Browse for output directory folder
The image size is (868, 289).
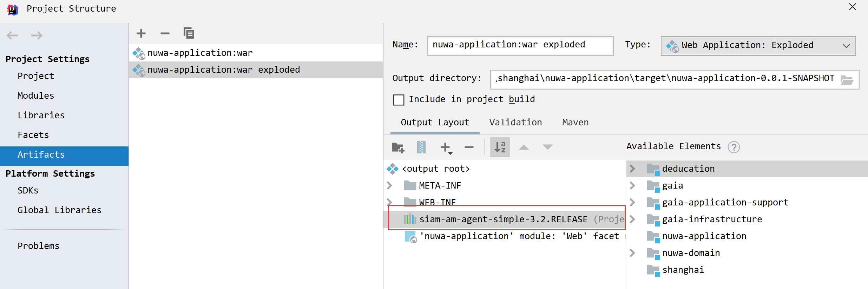coord(847,80)
